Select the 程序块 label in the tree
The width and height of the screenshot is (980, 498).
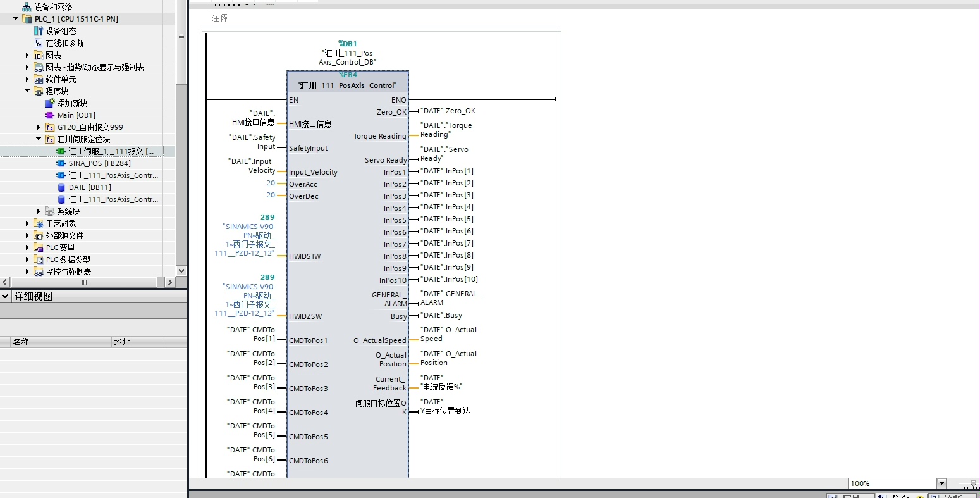(x=57, y=91)
